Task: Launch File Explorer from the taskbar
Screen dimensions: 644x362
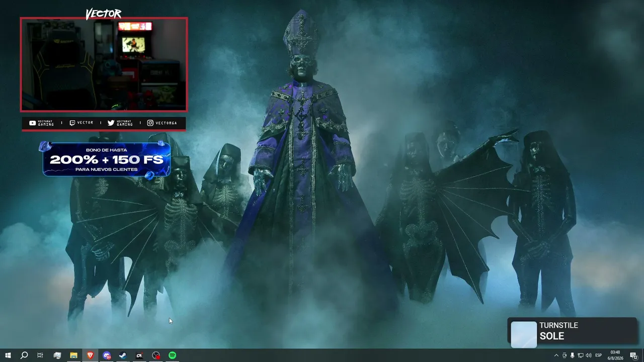Action: tap(73, 355)
